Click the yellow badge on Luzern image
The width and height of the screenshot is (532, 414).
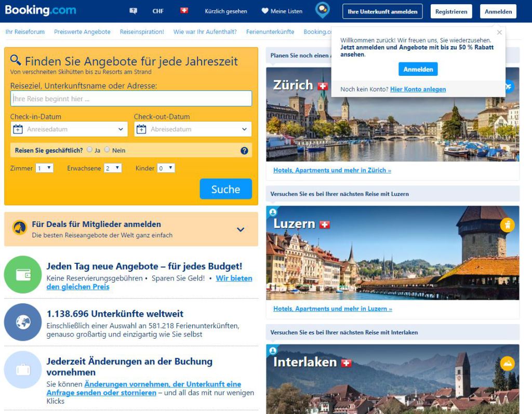tap(507, 225)
